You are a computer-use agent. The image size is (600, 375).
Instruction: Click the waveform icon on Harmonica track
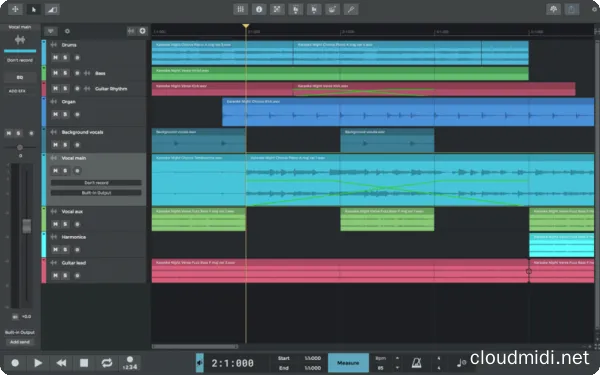[x=54, y=237]
